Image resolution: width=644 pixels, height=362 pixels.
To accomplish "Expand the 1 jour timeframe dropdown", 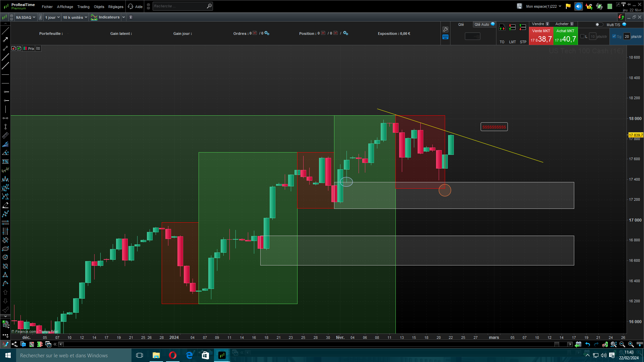I will tap(52, 17).
